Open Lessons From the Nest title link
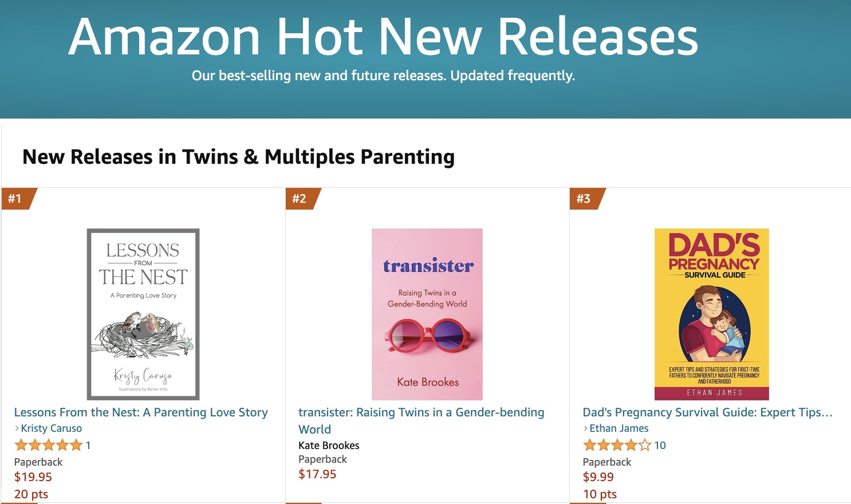Viewport: 851px width, 504px height. click(141, 412)
